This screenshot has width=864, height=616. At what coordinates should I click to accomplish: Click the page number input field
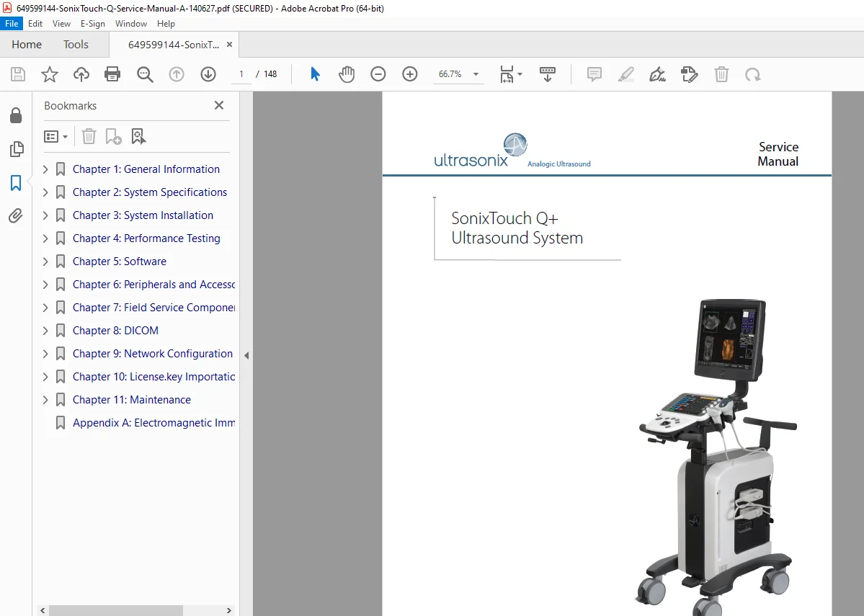[241, 73]
